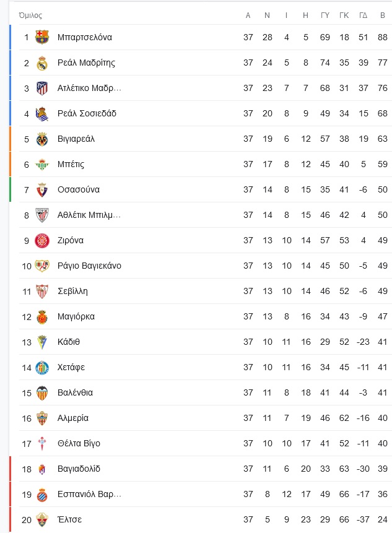Click the Betis green crest icon
This screenshot has height=533, width=392.
[42, 164]
